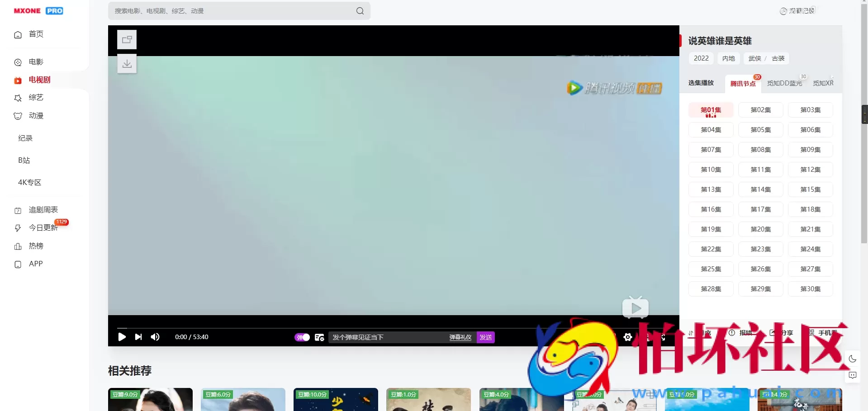Click the picture-in-picture icon at top-left of player

click(127, 40)
